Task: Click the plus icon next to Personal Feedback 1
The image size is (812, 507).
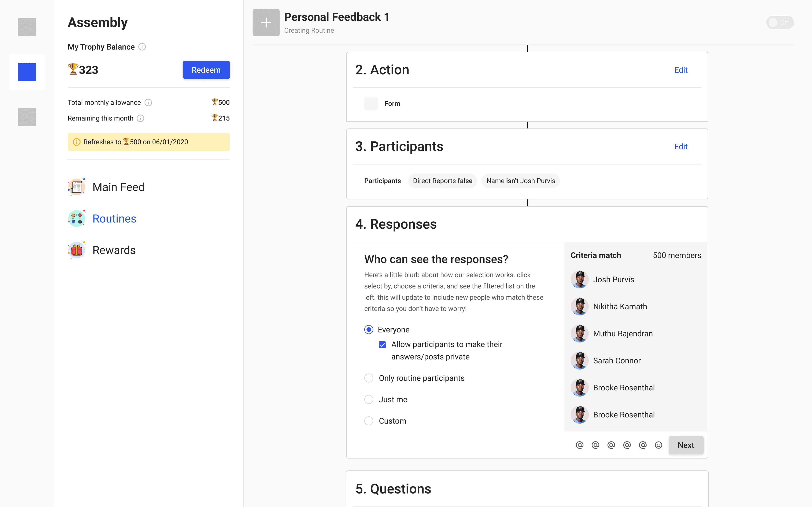Action: 266,22
